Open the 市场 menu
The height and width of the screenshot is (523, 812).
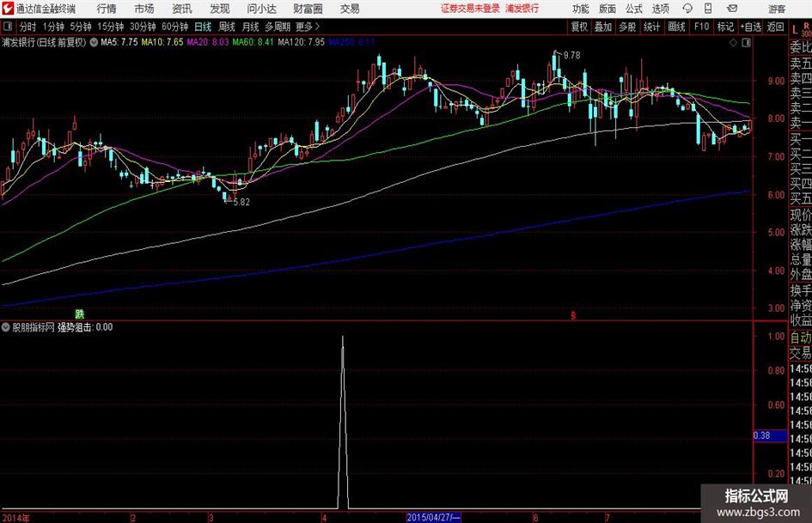[x=144, y=9]
